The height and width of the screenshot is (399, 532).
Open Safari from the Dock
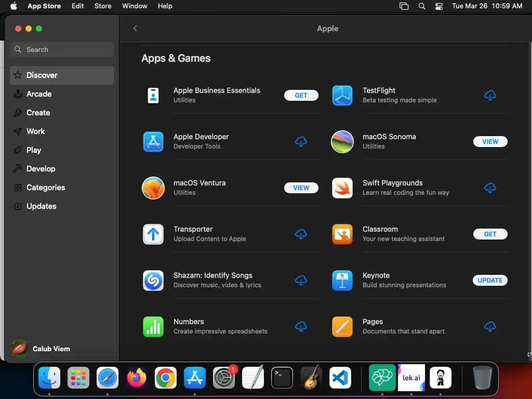coord(108,378)
